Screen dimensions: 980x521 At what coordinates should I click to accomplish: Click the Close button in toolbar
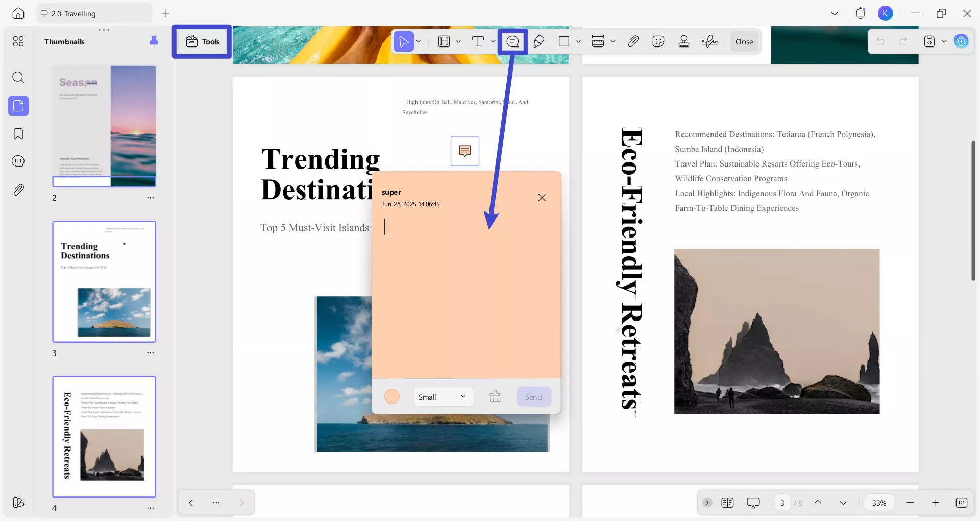744,41
